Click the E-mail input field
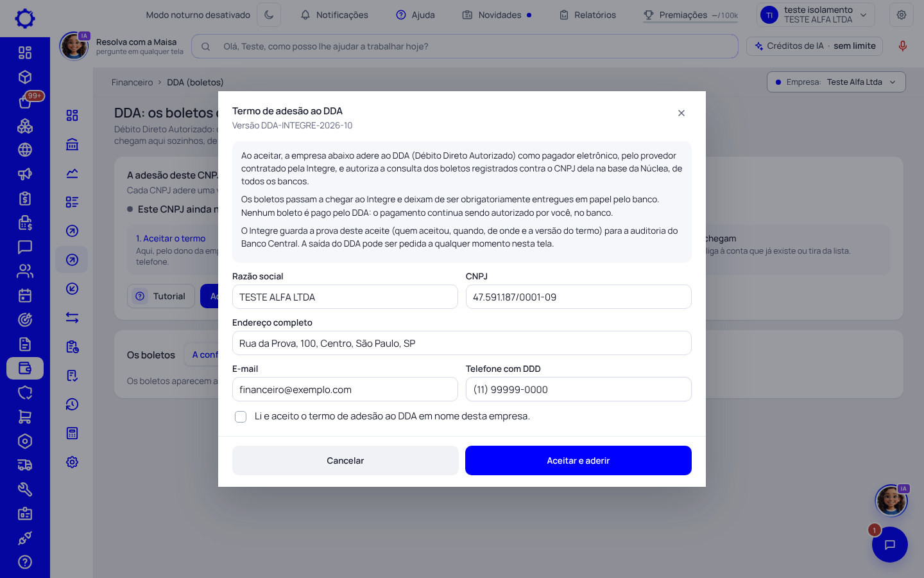 (x=345, y=389)
